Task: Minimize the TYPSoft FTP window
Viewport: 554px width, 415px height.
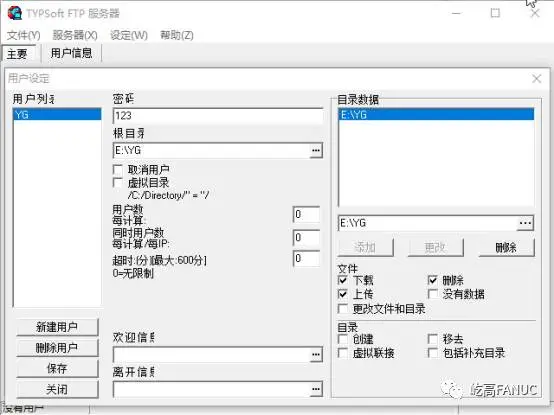Action: click(456, 13)
